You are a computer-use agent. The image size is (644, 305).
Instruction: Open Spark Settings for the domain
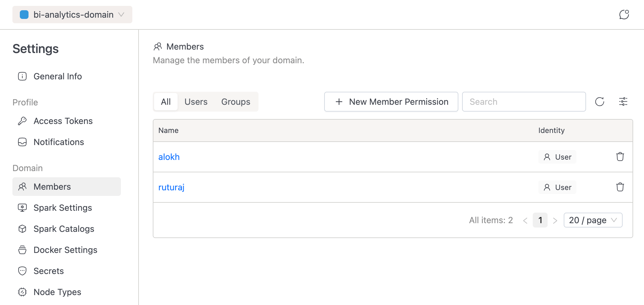[x=62, y=208]
